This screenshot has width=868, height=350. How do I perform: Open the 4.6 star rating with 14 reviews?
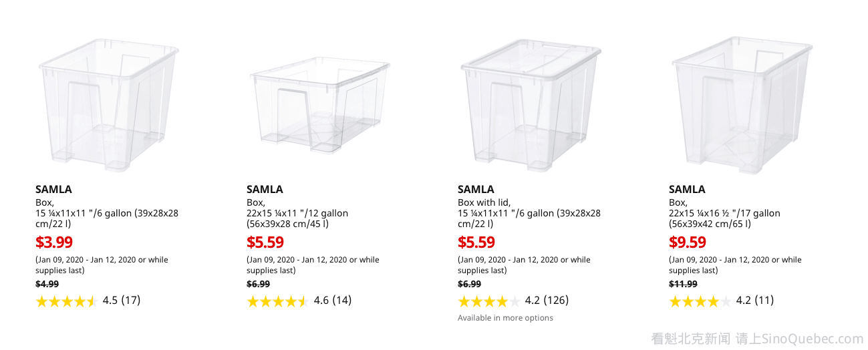[x=299, y=301]
